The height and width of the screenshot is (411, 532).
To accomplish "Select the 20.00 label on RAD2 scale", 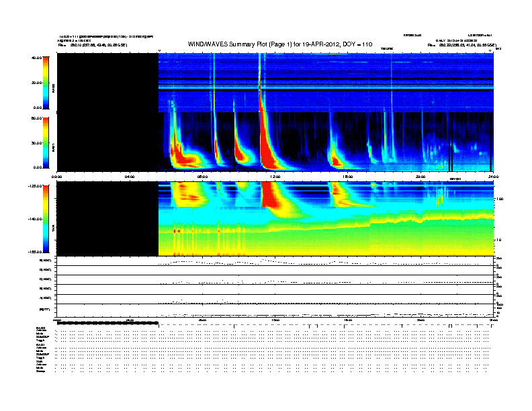I will 37,83.
